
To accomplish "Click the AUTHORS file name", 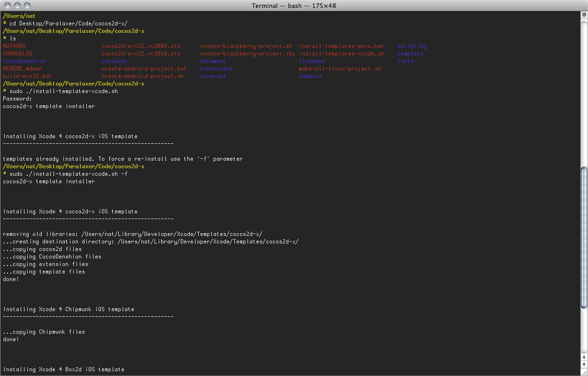I will (15, 46).
